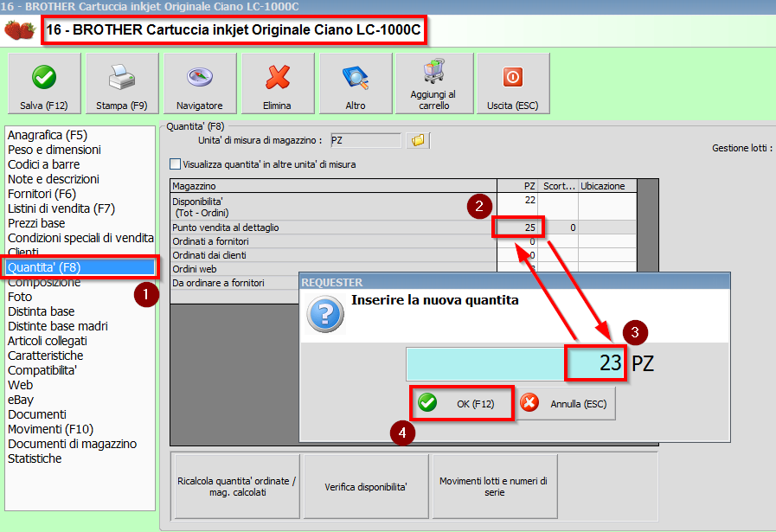Select Condizioni speciali di vendita
The width and height of the screenshot is (776, 532).
pyautogui.click(x=80, y=238)
